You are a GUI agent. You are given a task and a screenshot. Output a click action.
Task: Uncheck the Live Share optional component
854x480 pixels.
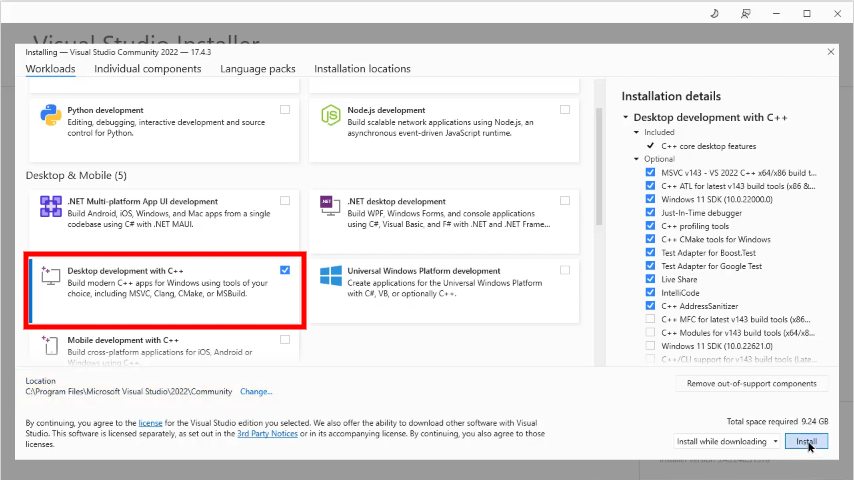651,280
